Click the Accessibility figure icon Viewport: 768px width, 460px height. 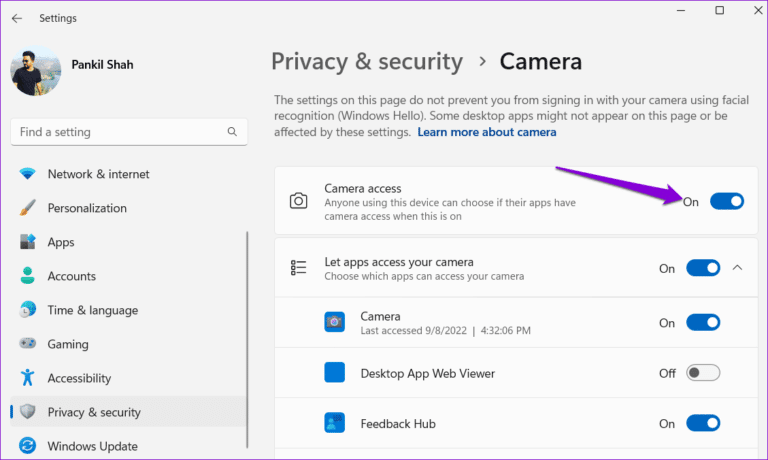coord(28,378)
